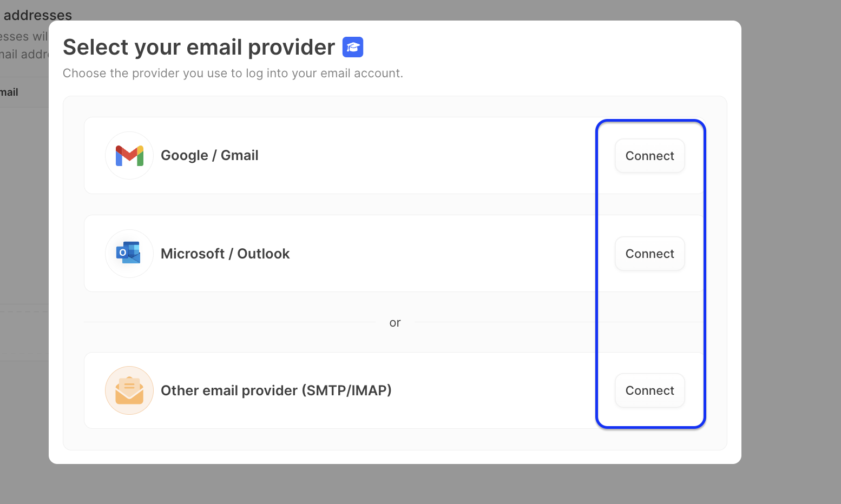Click the "addresses" heading behind the dialog

point(37,15)
